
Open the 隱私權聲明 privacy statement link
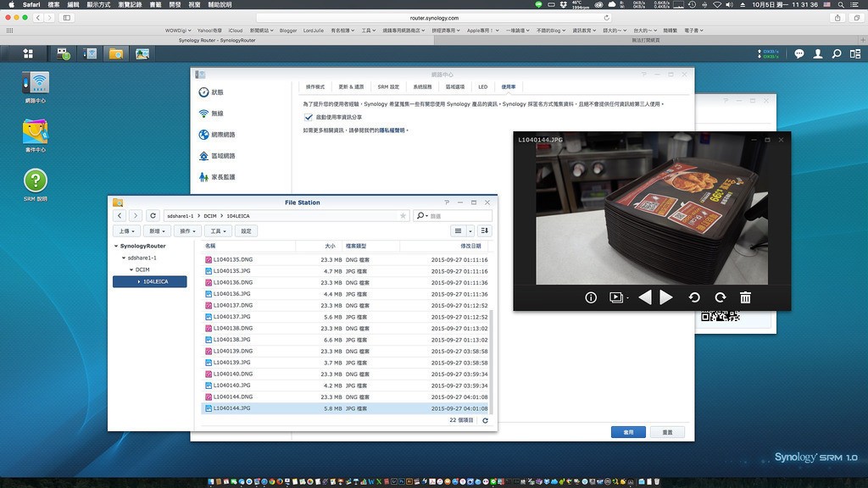tap(392, 130)
